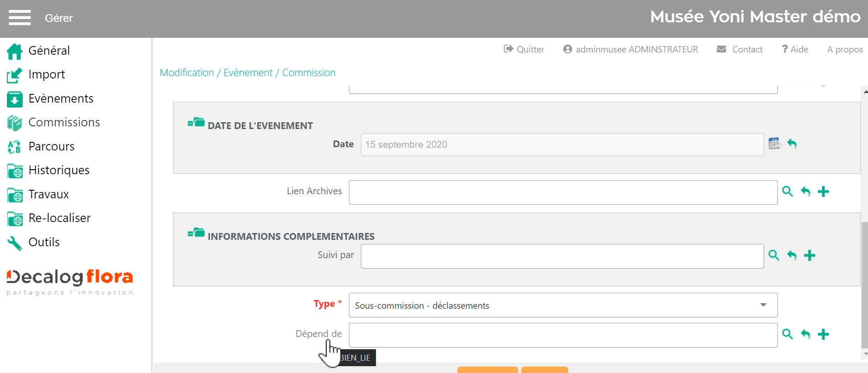Collapse the INFORMATIONS COMPLEMENTAIRES section
The image size is (868, 373).
pos(196,233)
